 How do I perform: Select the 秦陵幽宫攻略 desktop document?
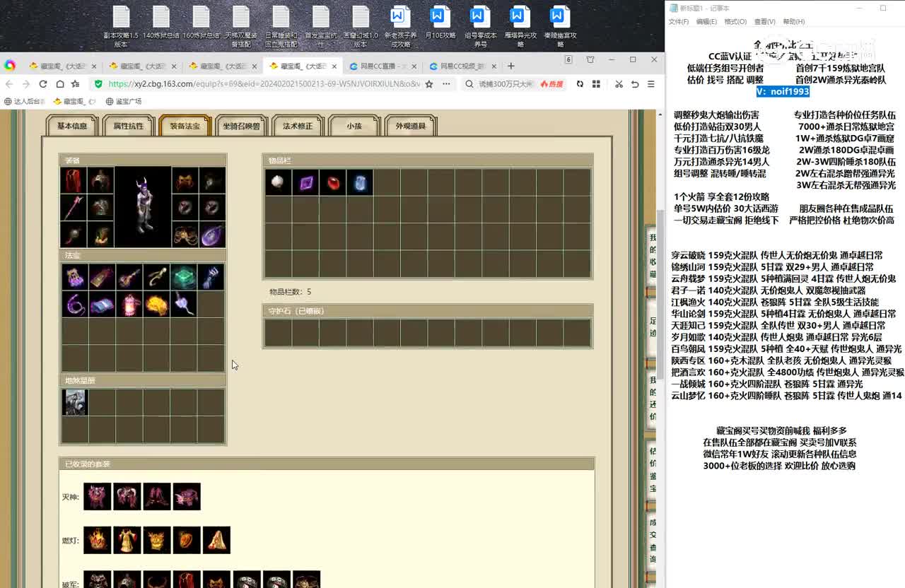coord(560,27)
